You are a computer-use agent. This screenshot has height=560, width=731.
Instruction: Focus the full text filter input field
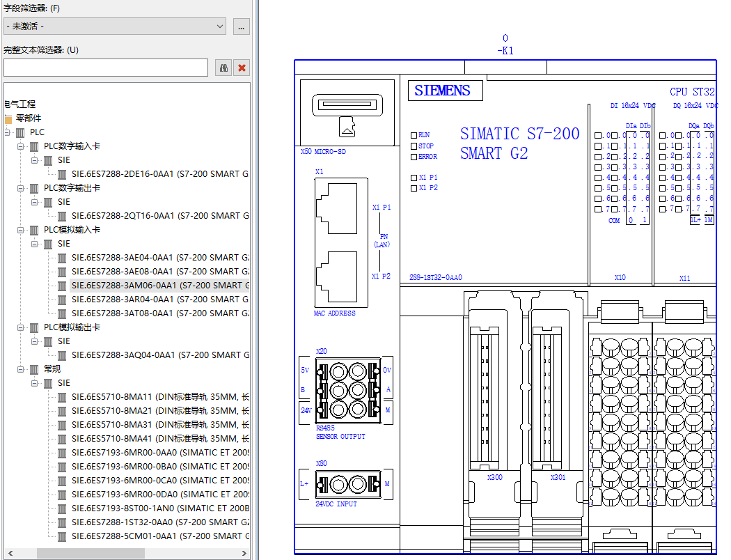[x=106, y=68]
